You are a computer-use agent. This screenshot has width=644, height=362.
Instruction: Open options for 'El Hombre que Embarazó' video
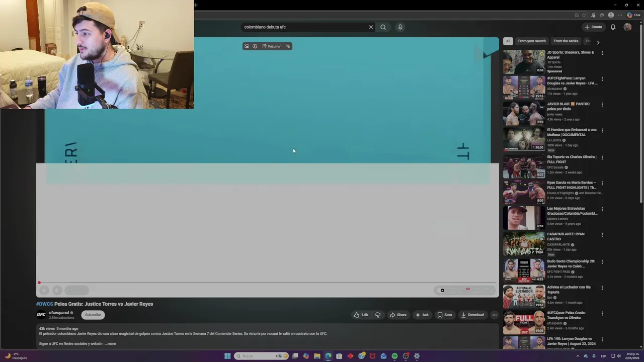pyautogui.click(x=602, y=131)
